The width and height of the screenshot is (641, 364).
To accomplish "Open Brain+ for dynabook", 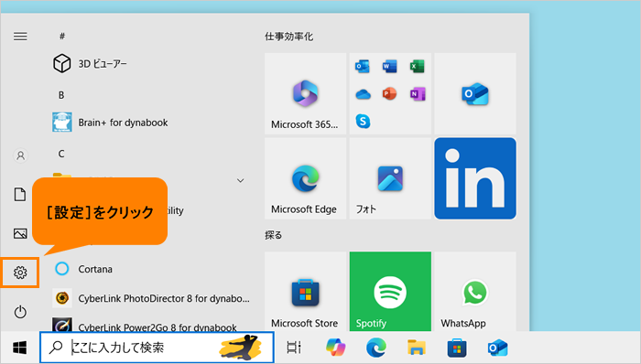I will click(x=111, y=123).
